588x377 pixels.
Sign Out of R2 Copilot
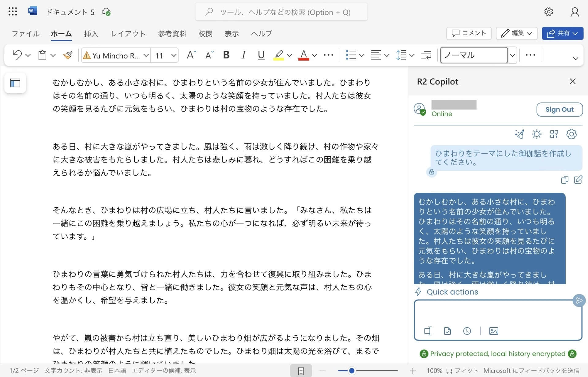point(559,110)
